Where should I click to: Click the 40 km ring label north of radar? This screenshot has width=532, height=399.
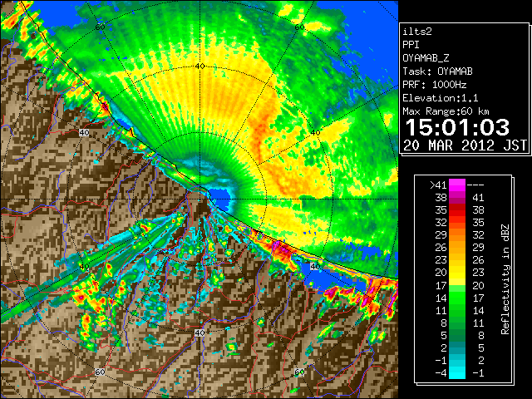click(x=199, y=66)
